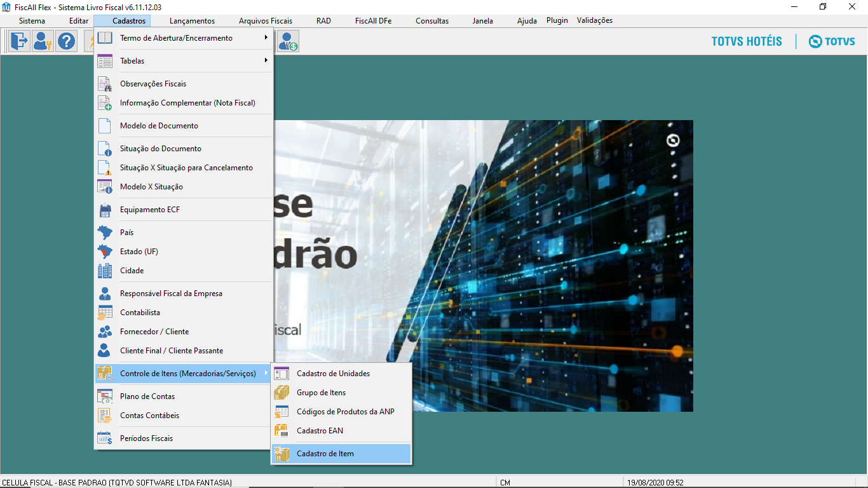Restore down the application window
The width and height of the screenshot is (868, 488).
823,7
